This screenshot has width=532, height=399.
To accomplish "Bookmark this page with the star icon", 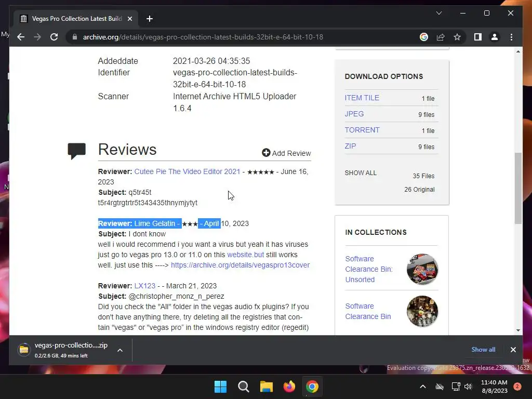I will click(457, 37).
